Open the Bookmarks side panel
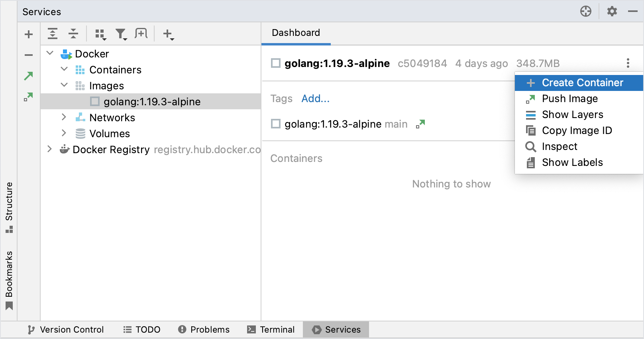 pyautogui.click(x=9, y=280)
